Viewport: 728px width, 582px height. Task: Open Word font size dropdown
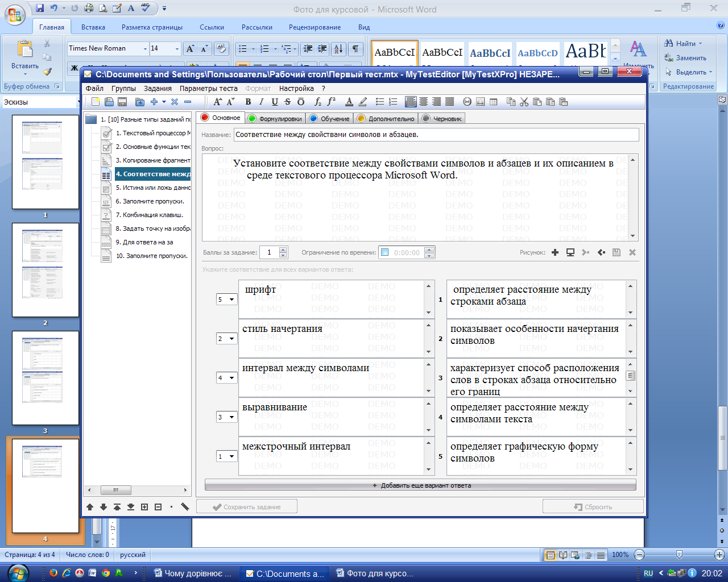(x=177, y=49)
